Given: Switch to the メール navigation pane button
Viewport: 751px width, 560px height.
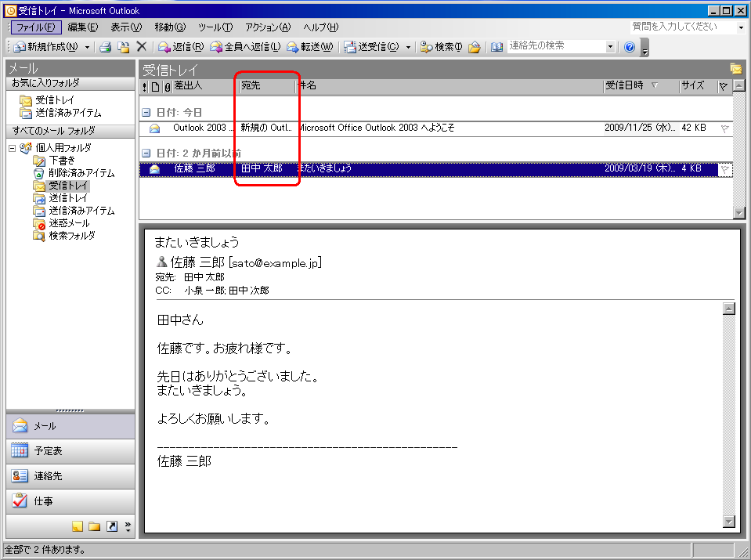Looking at the screenshot, I should (x=70, y=426).
